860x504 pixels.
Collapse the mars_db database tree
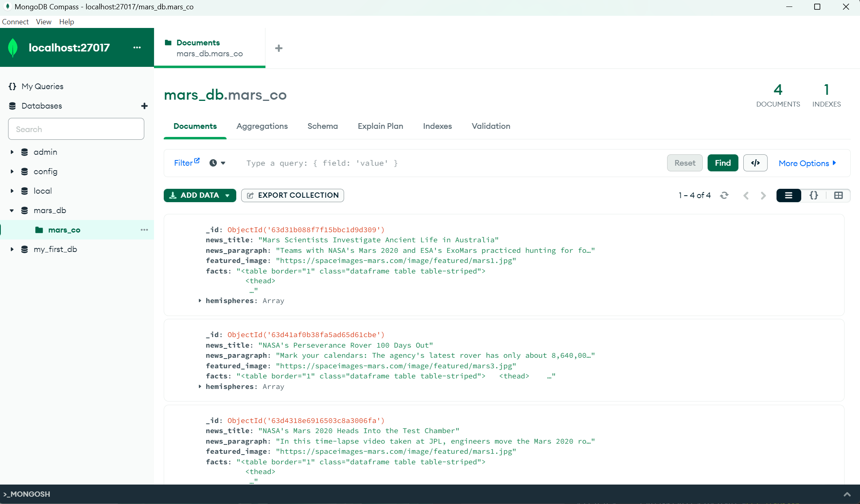coord(11,210)
